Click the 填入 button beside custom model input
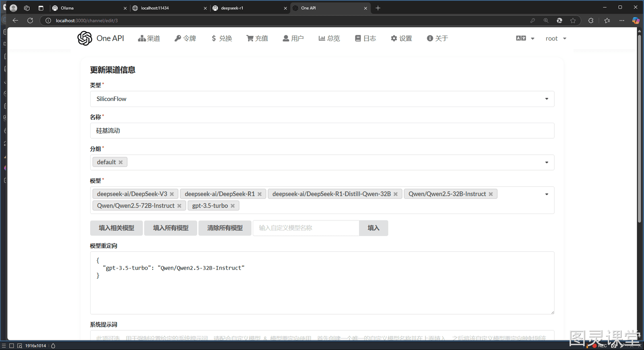The width and height of the screenshot is (644, 350). pyautogui.click(x=374, y=228)
